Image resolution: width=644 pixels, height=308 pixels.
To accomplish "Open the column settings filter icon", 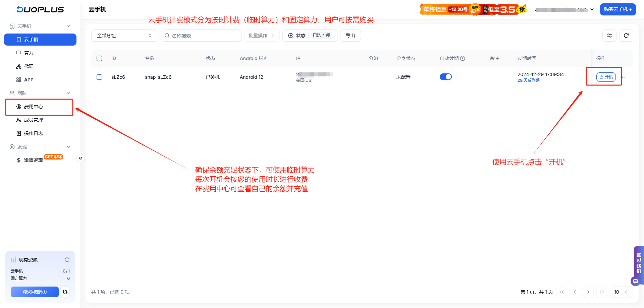I will click(609, 36).
